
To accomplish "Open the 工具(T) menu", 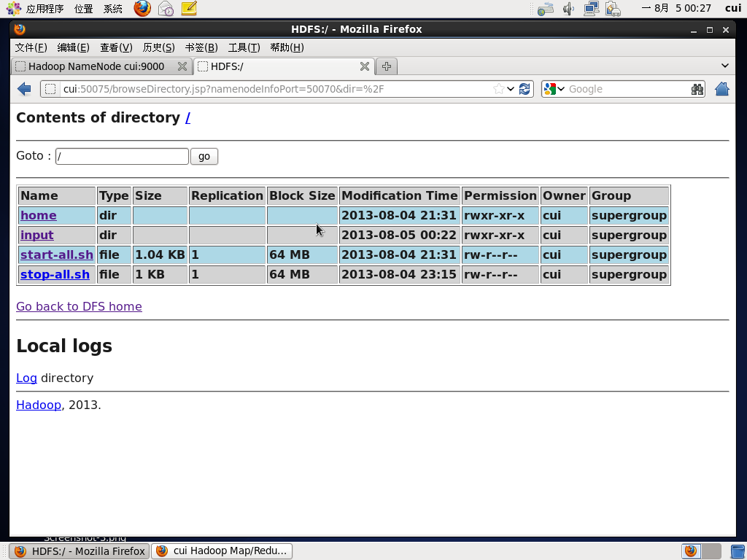I will pyautogui.click(x=244, y=47).
